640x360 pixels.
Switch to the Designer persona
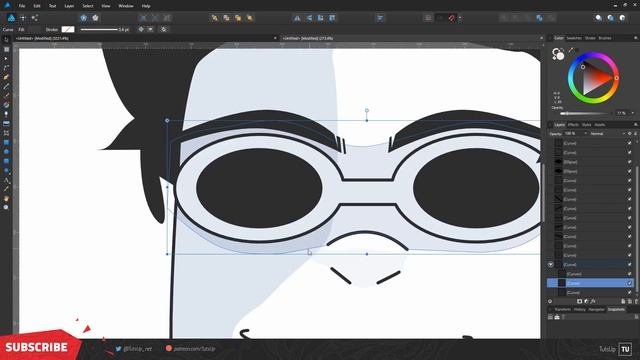click(11, 18)
